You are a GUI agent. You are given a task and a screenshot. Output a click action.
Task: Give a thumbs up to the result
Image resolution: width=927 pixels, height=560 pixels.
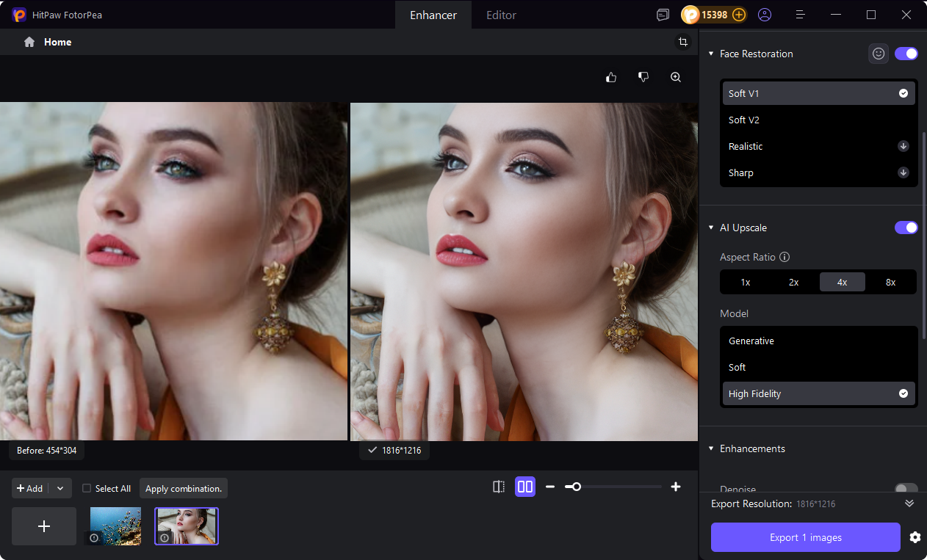point(610,76)
